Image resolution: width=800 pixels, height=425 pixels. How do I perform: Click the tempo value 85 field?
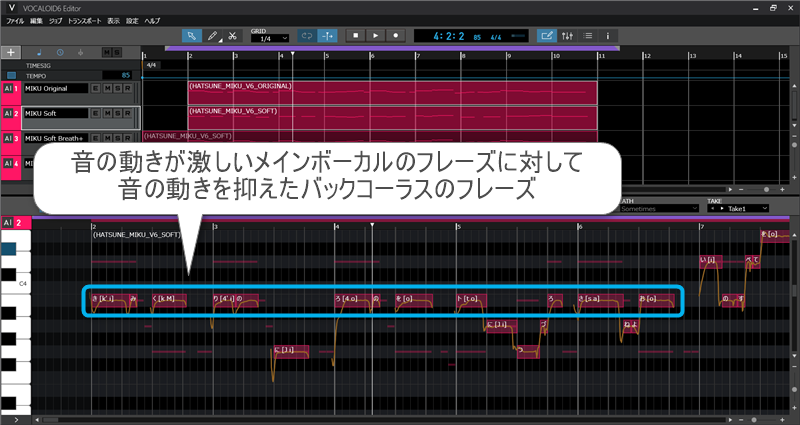(117, 76)
